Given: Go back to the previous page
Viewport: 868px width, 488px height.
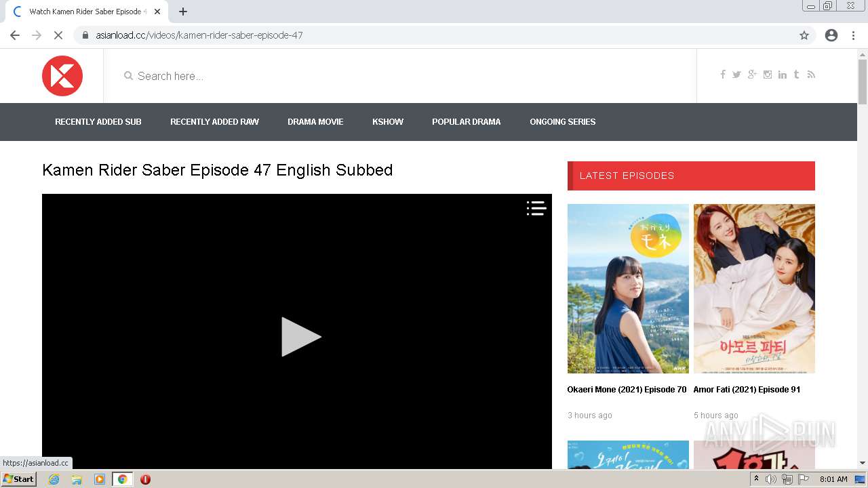Looking at the screenshot, I should pos(15,35).
